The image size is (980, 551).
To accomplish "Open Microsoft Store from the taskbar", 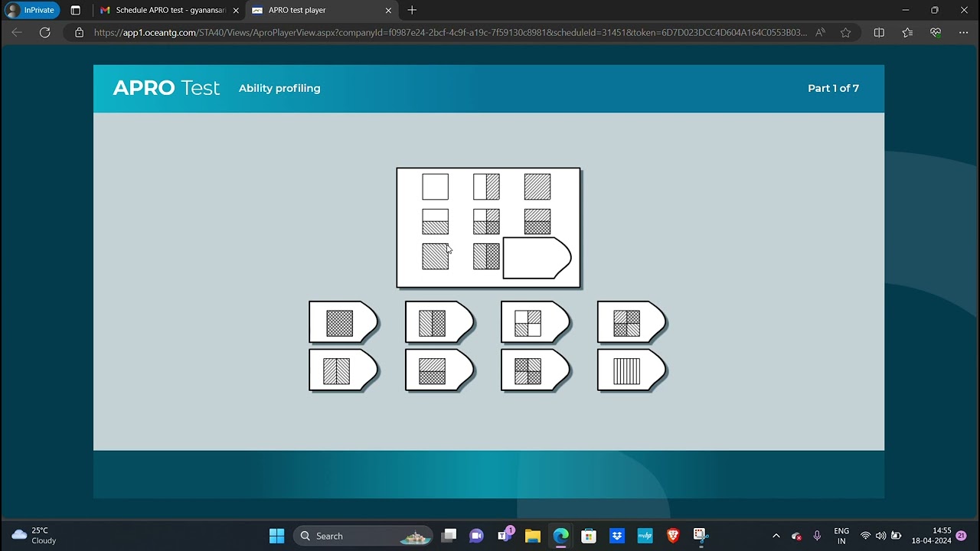I will coord(589,536).
